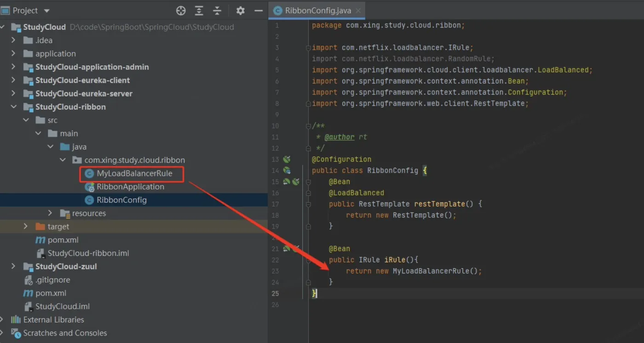This screenshot has height=343, width=644.
Task: Click the com.xing.study.cloud.ribbon package icon
Action: click(77, 160)
